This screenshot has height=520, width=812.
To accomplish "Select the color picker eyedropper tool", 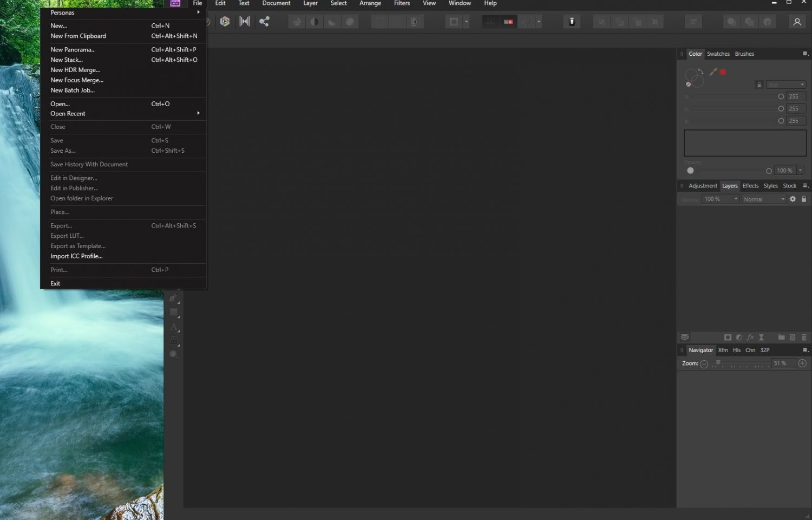I will click(713, 71).
